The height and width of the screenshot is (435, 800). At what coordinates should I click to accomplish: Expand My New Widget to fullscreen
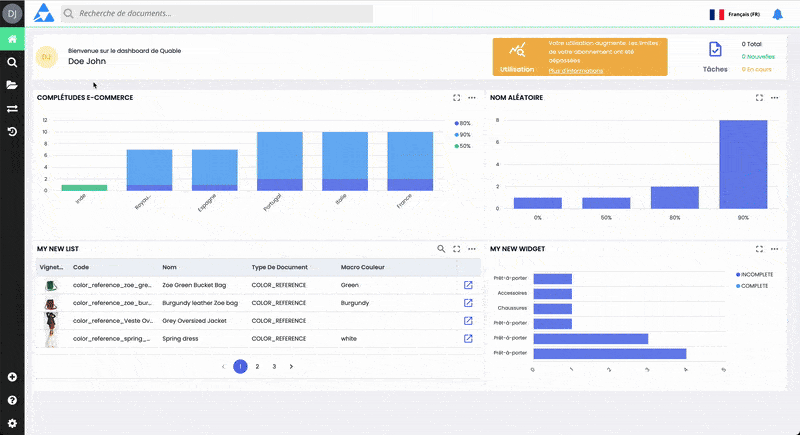759,249
